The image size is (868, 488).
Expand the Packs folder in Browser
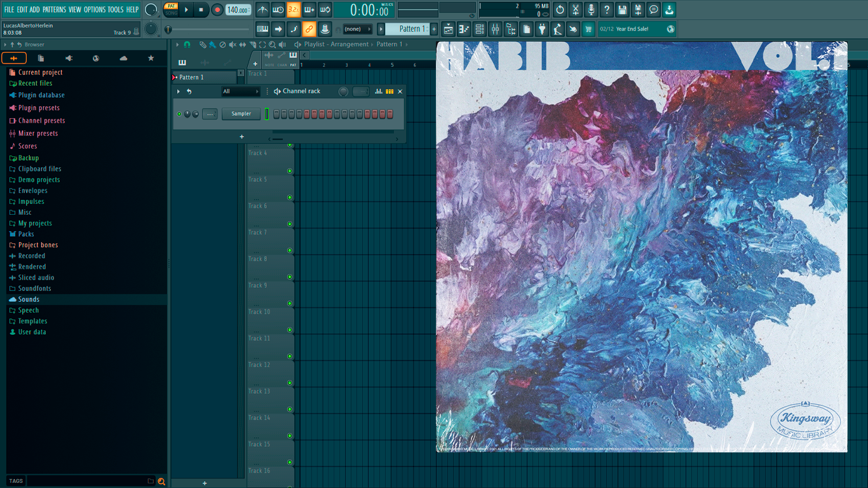coord(26,234)
